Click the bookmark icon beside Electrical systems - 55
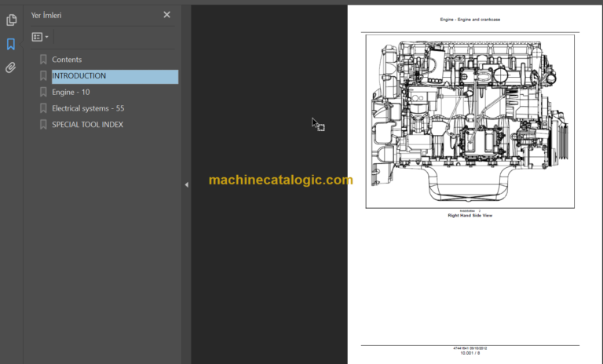The width and height of the screenshot is (603, 364). pos(43,108)
